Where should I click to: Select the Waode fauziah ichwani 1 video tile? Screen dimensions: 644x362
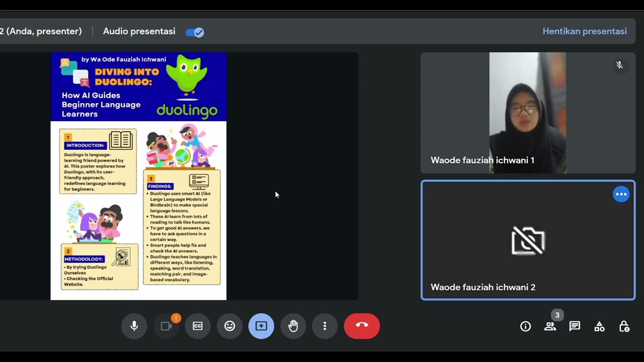(528, 113)
